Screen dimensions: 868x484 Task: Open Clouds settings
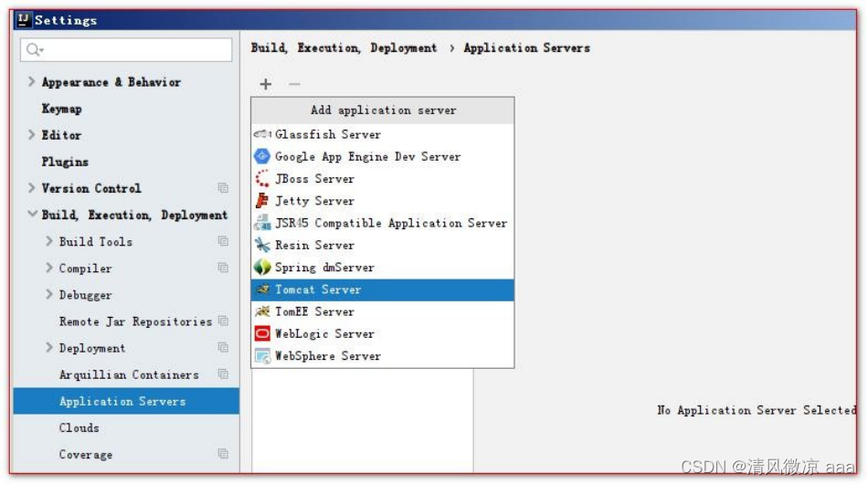click(x=79, y=427)
